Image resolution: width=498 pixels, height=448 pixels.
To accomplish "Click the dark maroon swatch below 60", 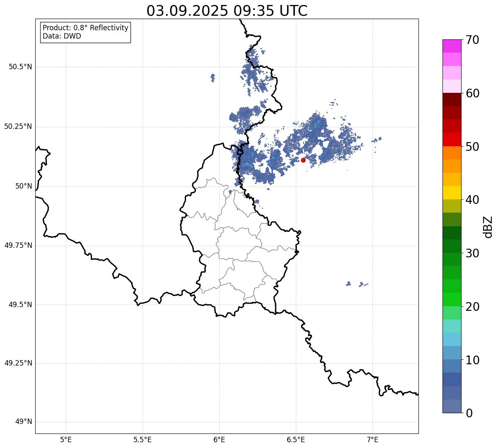I will [452, 99].
